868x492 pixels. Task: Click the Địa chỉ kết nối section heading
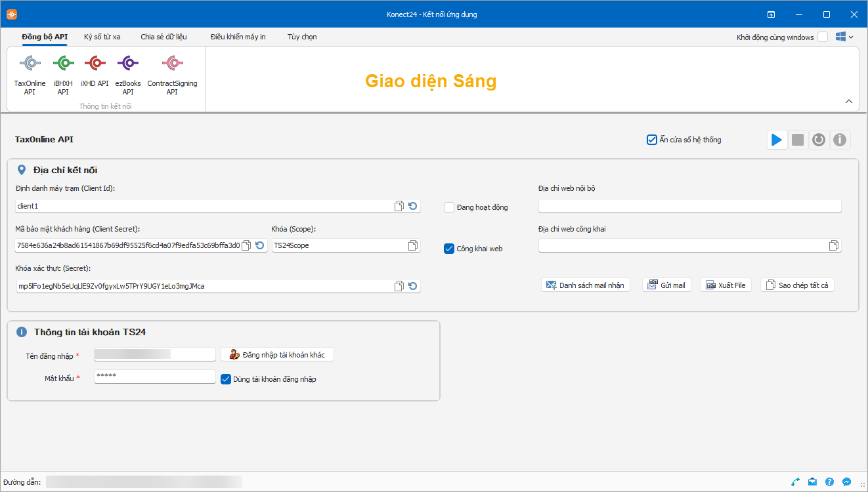[66, 171]
